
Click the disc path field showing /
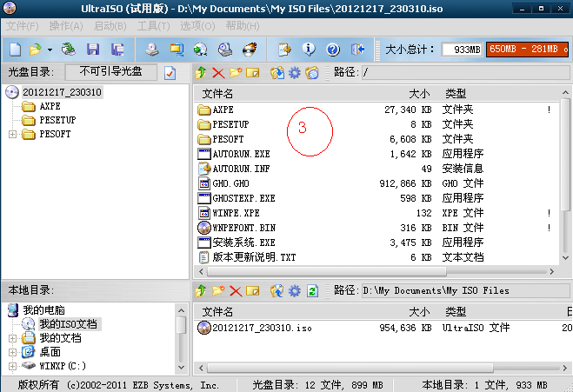point(465,72)
